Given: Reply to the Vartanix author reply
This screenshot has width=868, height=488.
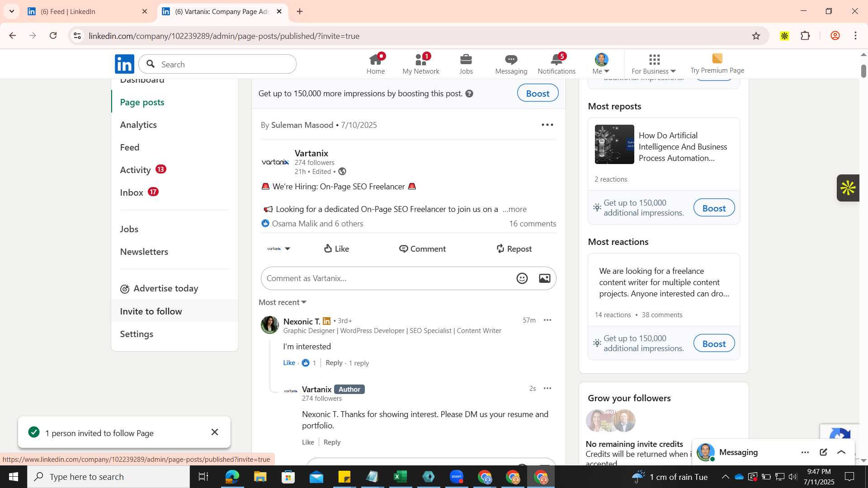Looking at the screenshot, I should click(332, 442).
